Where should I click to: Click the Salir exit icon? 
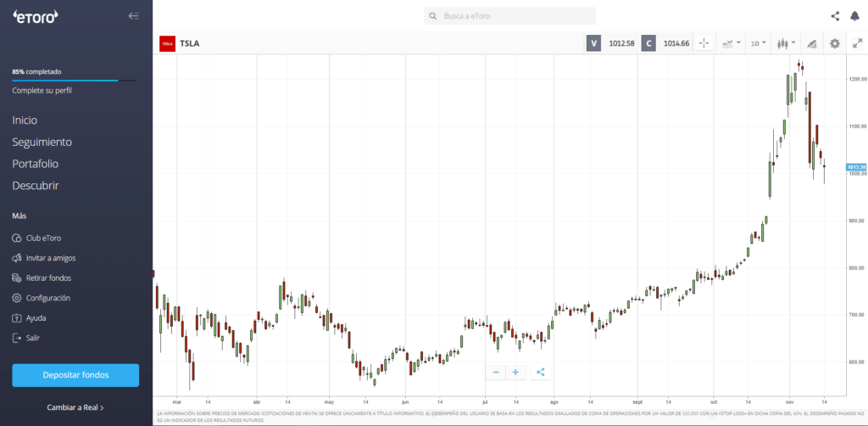coord(17,338)
